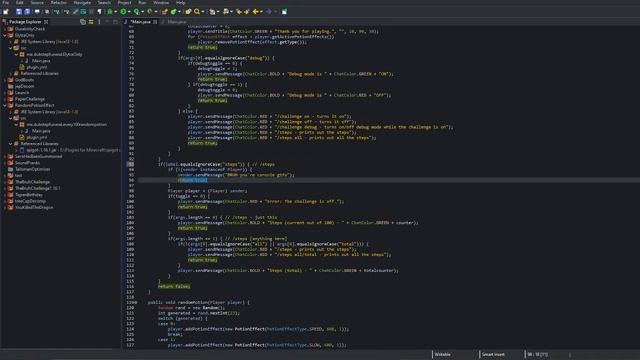Open the Debug icon's dropdown arrow
The image size is (640, 360).
tap(116, 12)
